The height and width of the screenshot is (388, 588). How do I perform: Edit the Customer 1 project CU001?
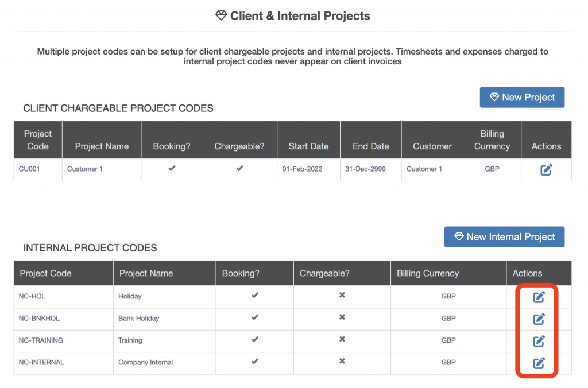(546, 169)
